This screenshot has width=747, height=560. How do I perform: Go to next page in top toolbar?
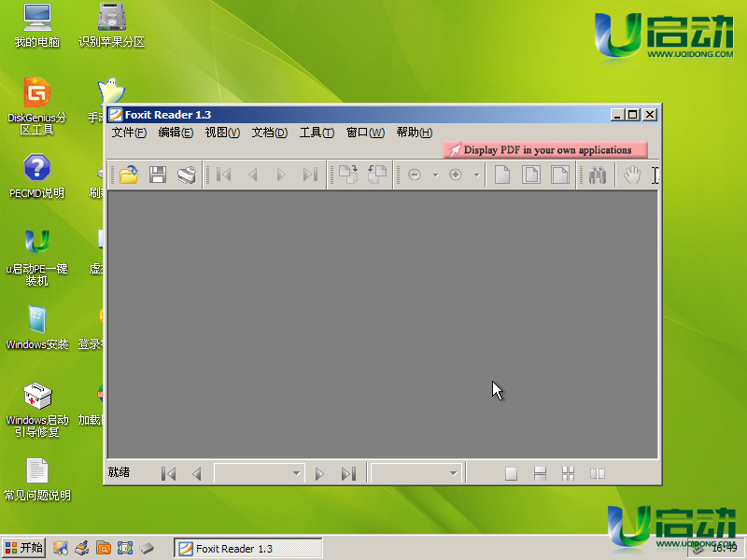coord(281,175)
